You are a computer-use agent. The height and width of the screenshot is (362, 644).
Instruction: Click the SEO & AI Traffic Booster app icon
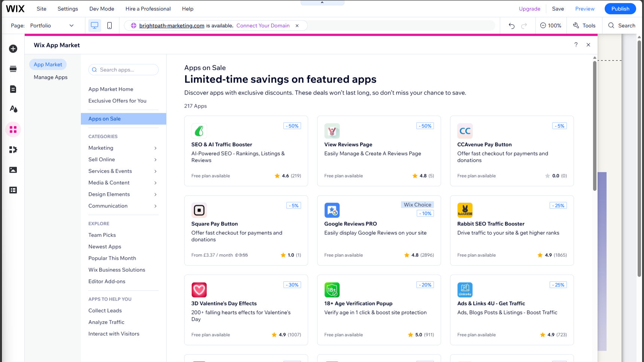(199, 131)
